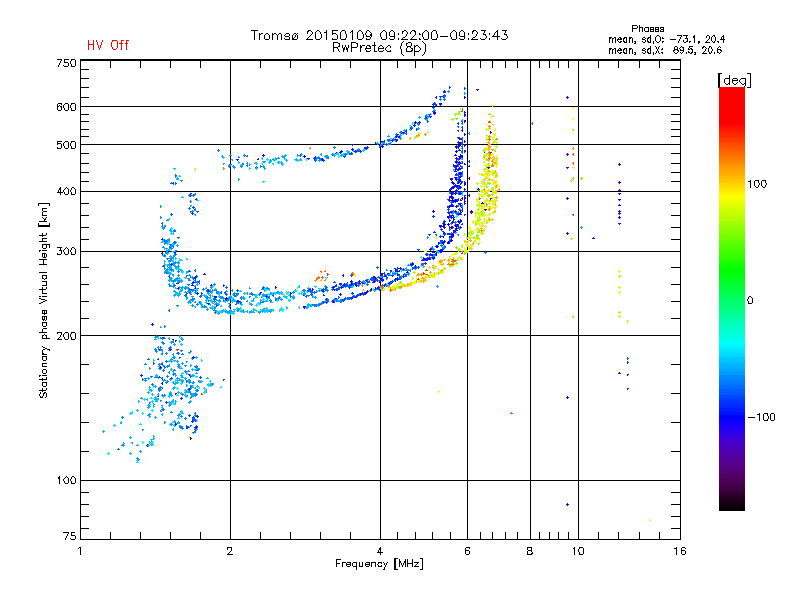Click the frequency tick label "4"
Viewport: 800px width, 600px height.
click(380, 551)
